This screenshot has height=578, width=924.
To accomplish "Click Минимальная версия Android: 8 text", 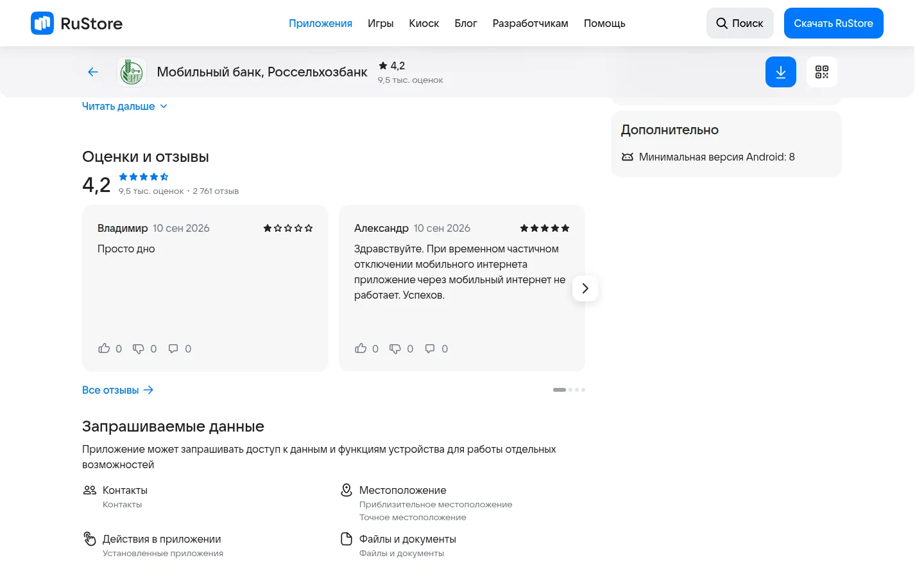I will click(717, 157).
